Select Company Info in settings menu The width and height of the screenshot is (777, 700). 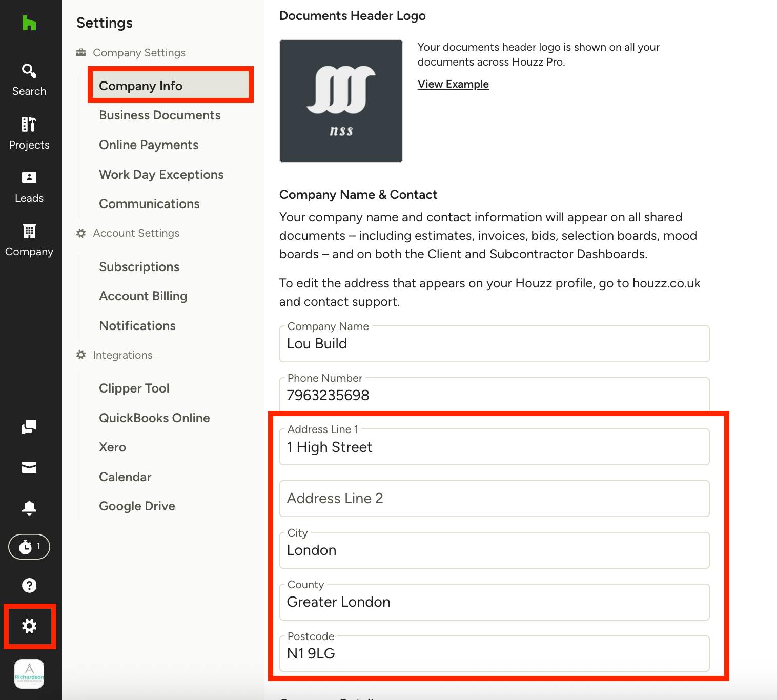(171, 86)
